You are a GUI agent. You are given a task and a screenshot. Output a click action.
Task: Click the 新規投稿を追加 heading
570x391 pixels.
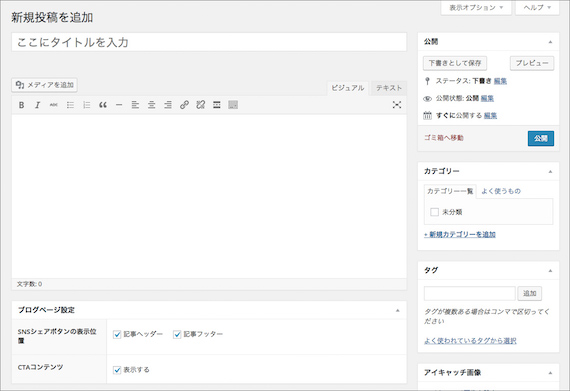click(52, 17)
